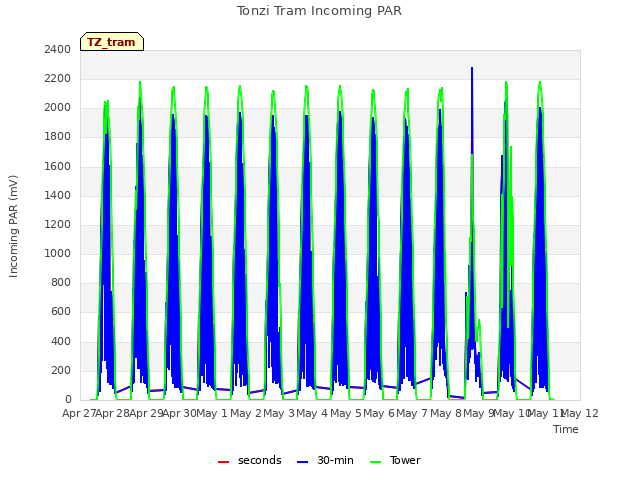
Task: Click the x-axis date label 'May 4'
Action: coord(312,413)
